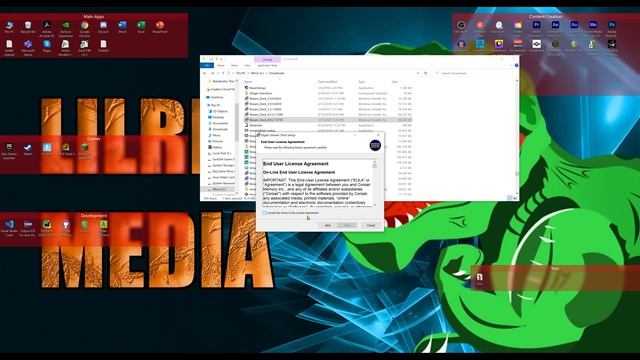Select Documents in Explorer navigation pane
The width and height of the screenshot is (640, 360).
tap(220, 123)
